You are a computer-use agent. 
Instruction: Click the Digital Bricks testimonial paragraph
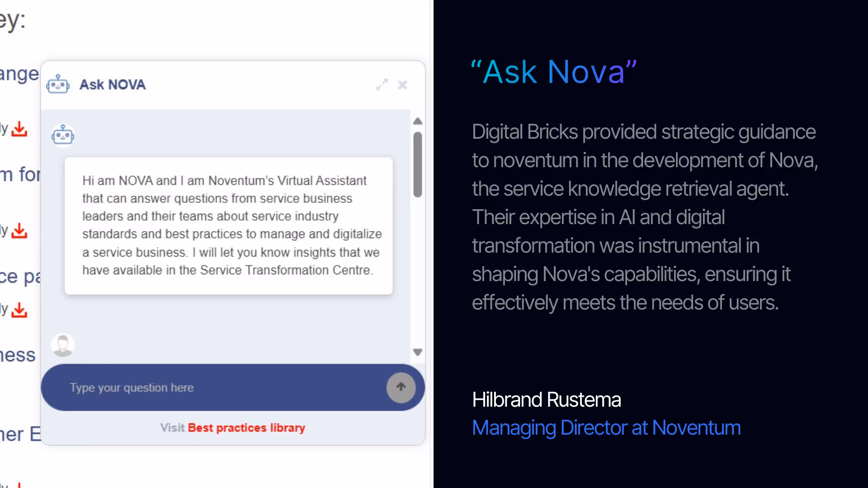(x=645, y=217)
